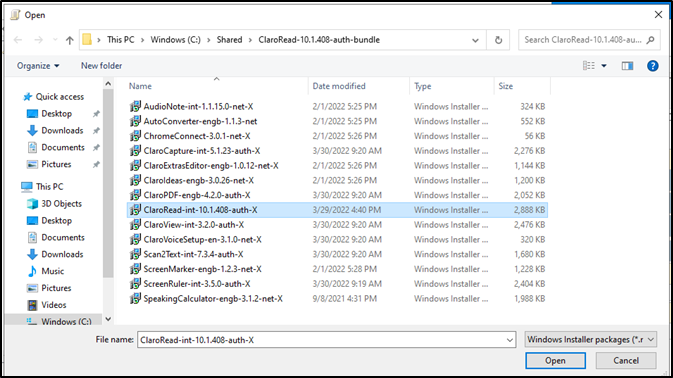Expand the address bar history dropdown
Image resolution: width=673 pixels, height=378 pixels.
[x=475, y=40]
